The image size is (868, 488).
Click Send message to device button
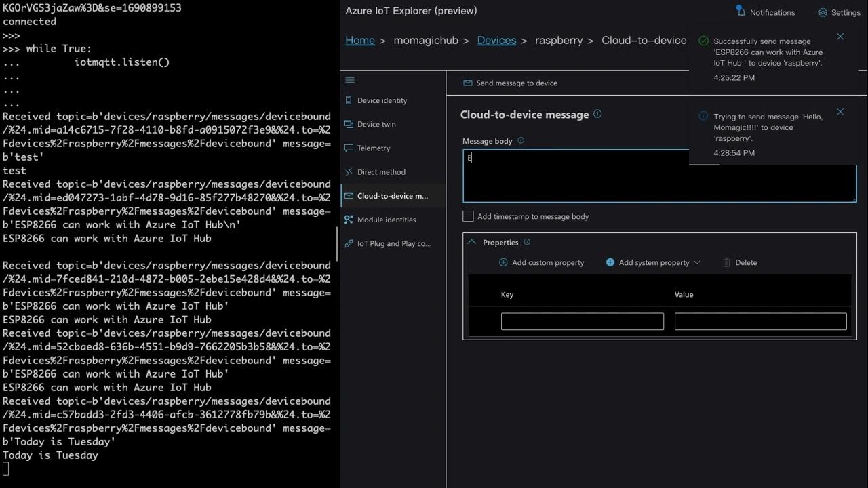point(510,83)
